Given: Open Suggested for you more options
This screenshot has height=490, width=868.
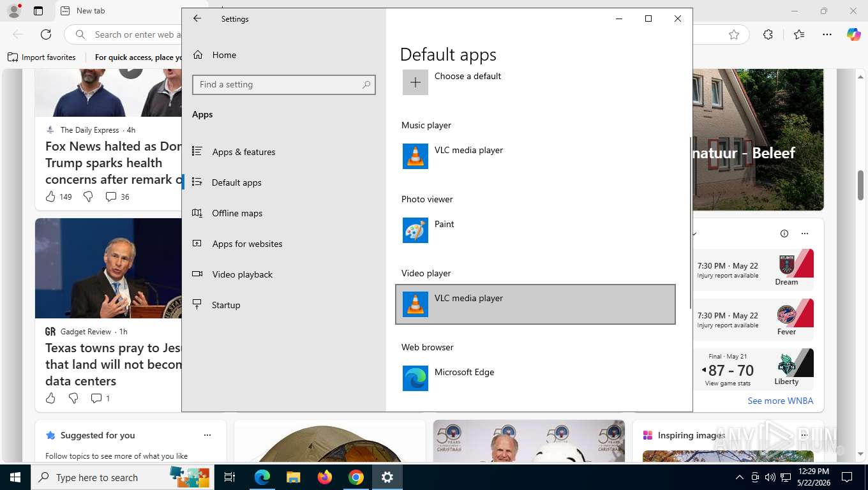Looking at the screenshot, I should (207, 435).
